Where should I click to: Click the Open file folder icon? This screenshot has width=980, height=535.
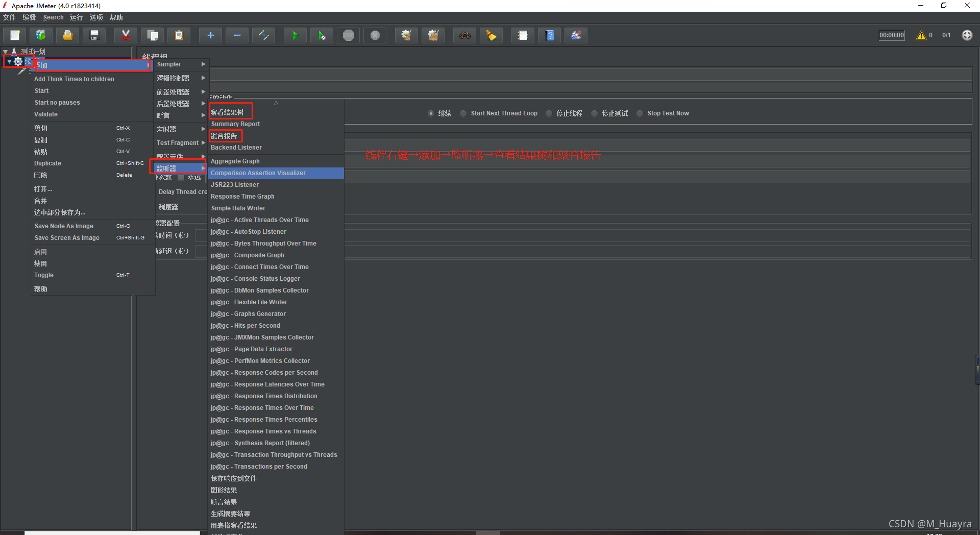coord(68,35)
